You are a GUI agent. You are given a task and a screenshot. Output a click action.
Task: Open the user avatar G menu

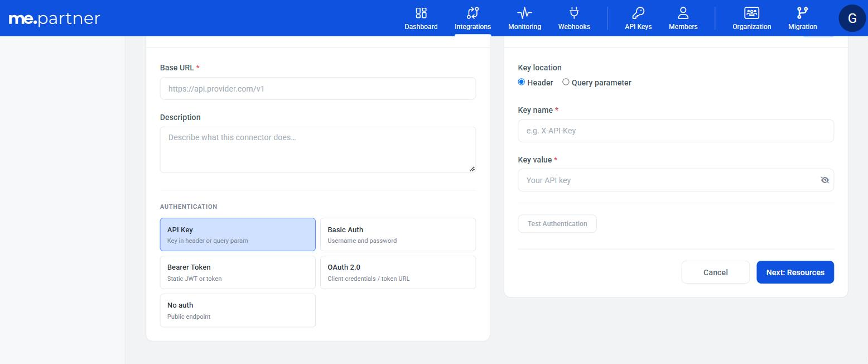(852, 18)
